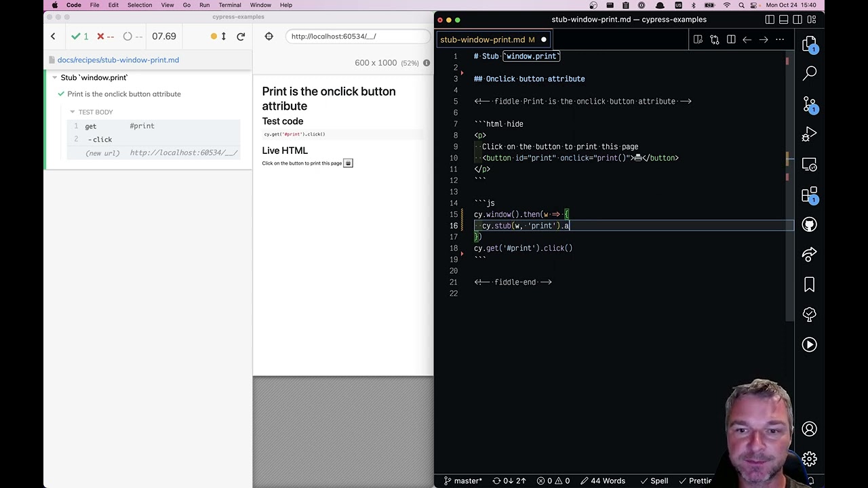868x488 pixels.
Task: Open the Manage gear in activity bar
Action: point(809,459)
